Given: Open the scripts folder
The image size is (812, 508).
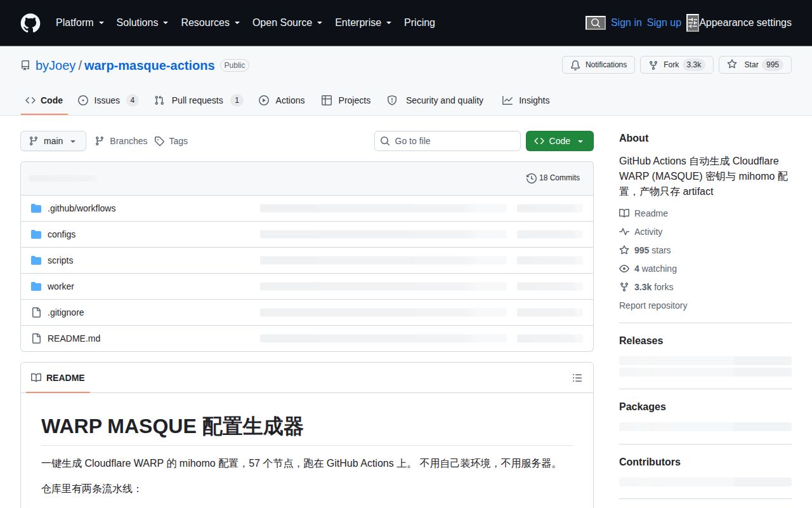Looking at the screenshot, I should [x=60, y=260].
